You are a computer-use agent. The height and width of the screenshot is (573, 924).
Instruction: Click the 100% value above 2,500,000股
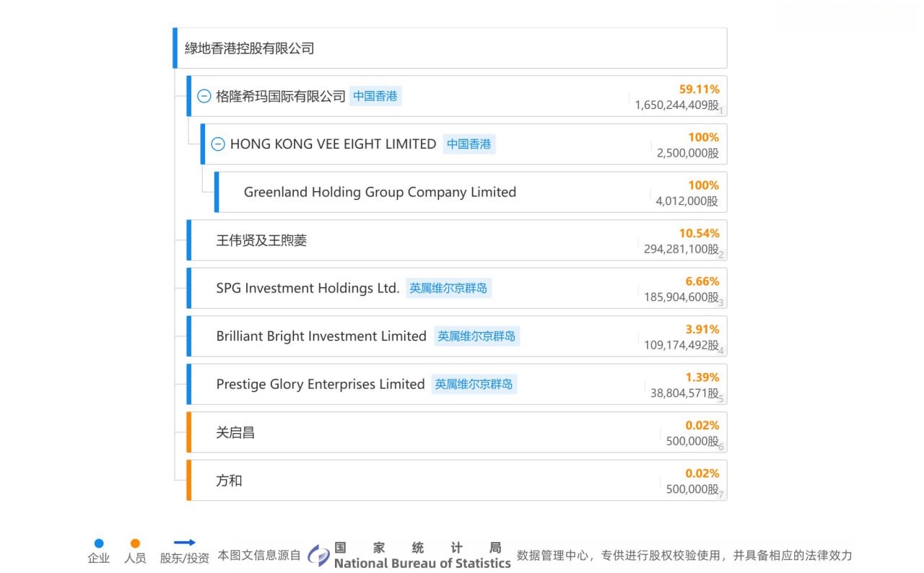tap(704, 137)
